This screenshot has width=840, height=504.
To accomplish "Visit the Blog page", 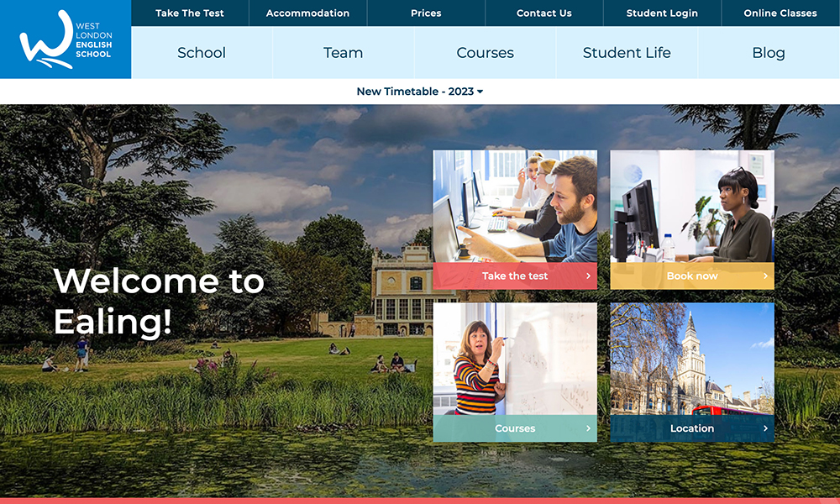I will click(x=768, y=53).
